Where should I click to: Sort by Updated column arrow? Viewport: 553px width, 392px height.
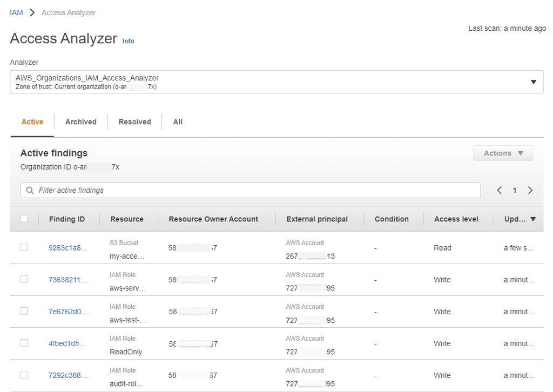coord(533,219)
